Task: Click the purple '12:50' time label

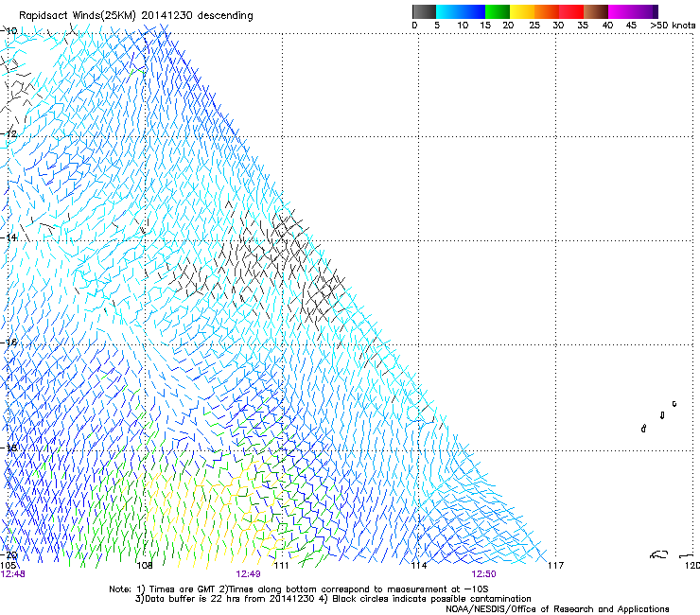Action: [x=484, y=574]
